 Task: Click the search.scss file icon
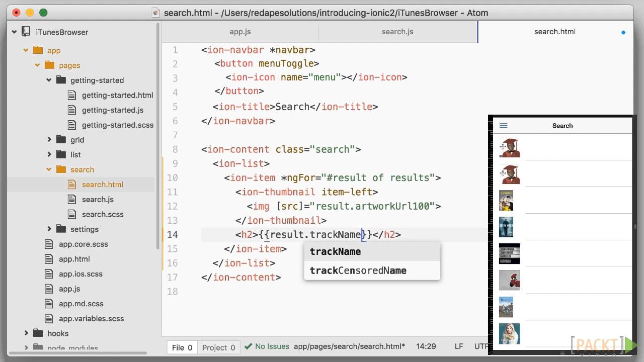[72, 214]
